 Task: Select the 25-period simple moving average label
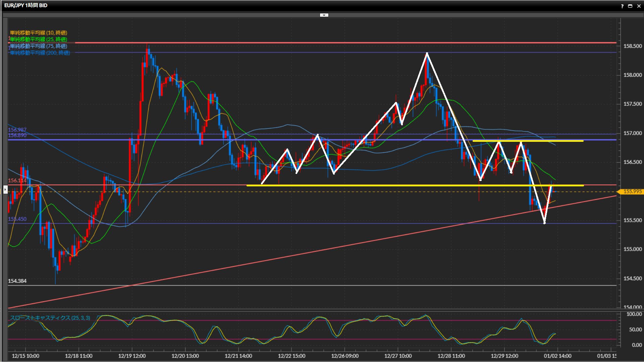point(39,39)
